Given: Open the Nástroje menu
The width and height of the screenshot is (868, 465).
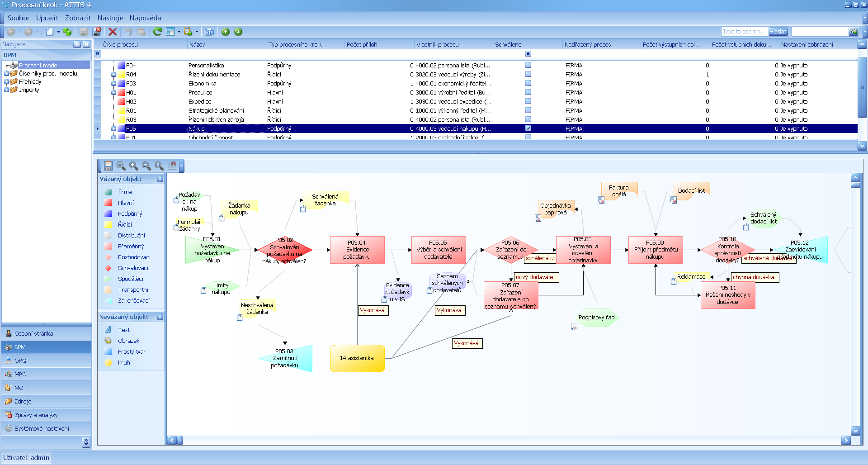Looking at the screenshot, I should point(110,18).
